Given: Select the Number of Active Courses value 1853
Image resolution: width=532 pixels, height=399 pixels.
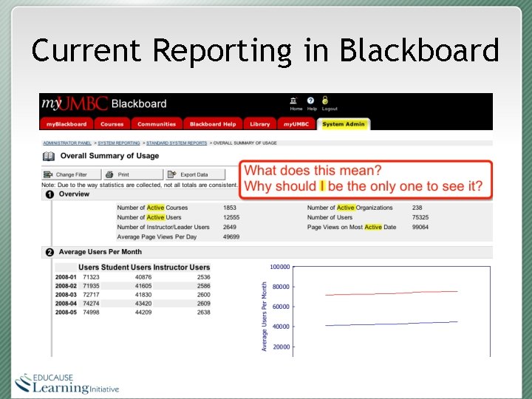Looking at the screenshot, I should tap(230, 208).
